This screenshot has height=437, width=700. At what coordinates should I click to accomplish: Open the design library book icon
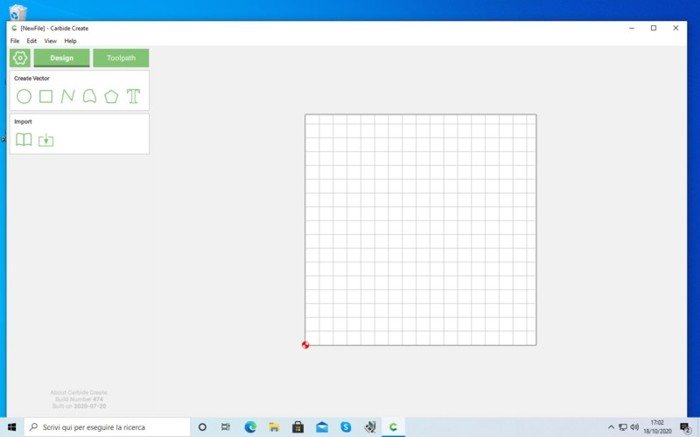[24, 140]
